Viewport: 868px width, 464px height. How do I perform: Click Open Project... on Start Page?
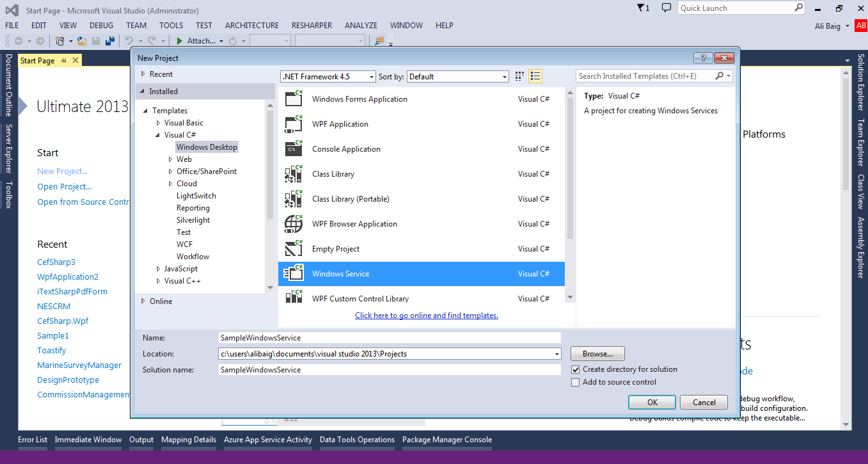64,186
